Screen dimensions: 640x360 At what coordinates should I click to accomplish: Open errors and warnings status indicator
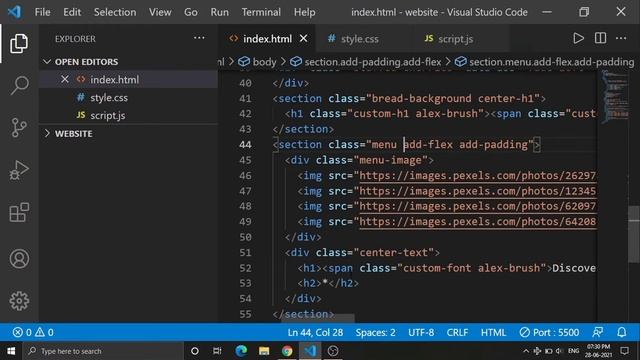click(x=33, y=332)
